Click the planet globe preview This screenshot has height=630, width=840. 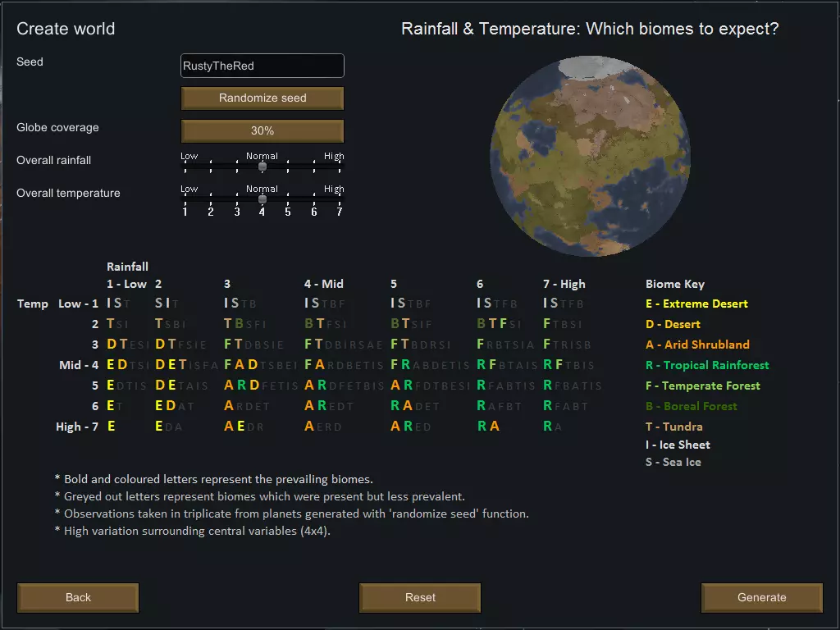pyautogui.click(x=591, y=156)
